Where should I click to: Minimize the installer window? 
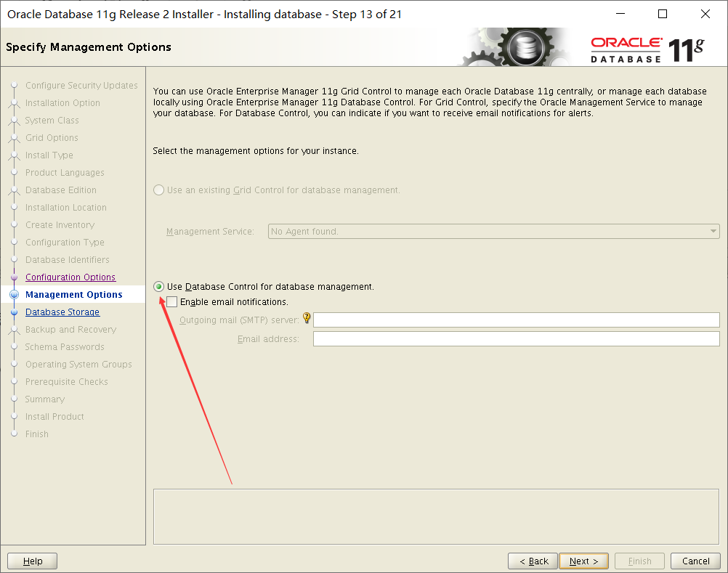click(x=620, y=14)
